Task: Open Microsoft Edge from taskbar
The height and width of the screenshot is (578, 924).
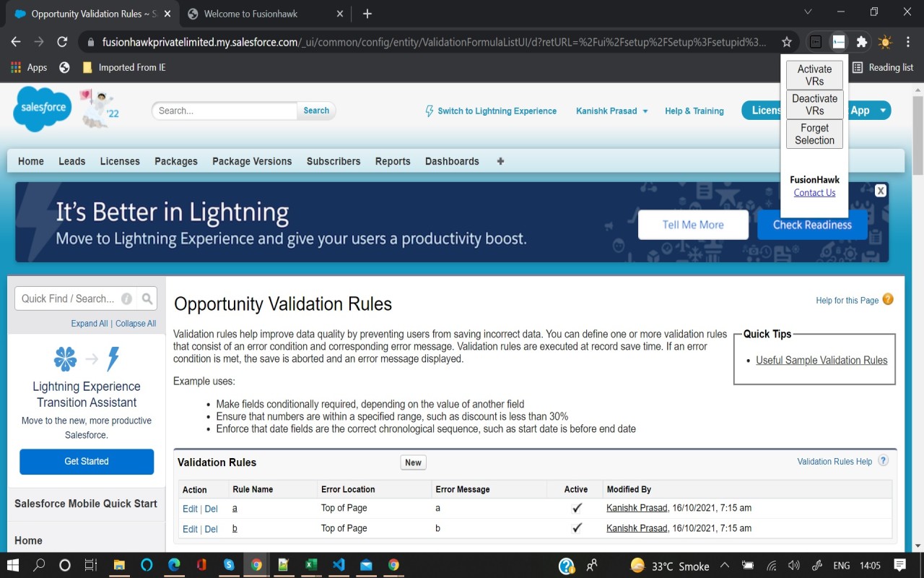Action: pyautogui.click(x=174, y=565)
